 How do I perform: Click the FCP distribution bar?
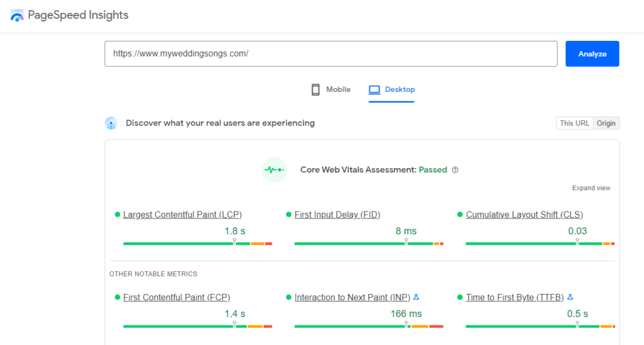[197, 327]
